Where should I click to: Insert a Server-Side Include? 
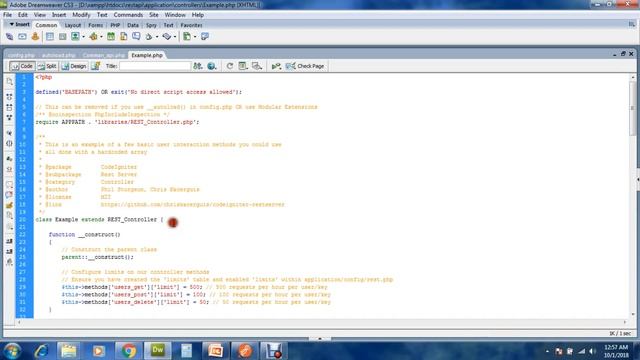click(123, 37)
